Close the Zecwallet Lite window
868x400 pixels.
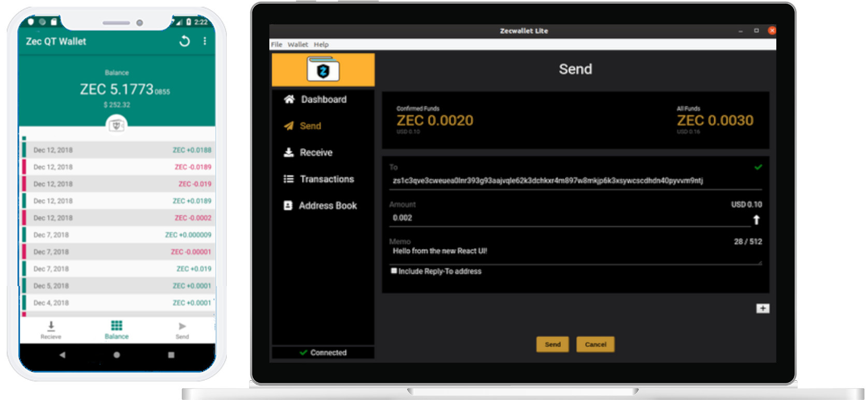[772, 31]
